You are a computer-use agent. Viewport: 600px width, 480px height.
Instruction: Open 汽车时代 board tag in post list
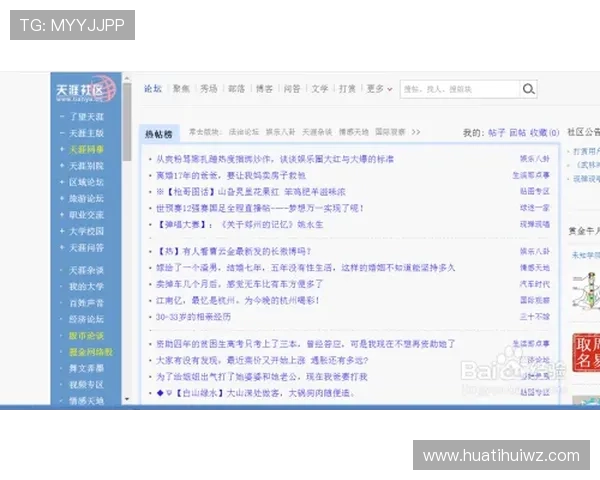click(x=535, y=284)
